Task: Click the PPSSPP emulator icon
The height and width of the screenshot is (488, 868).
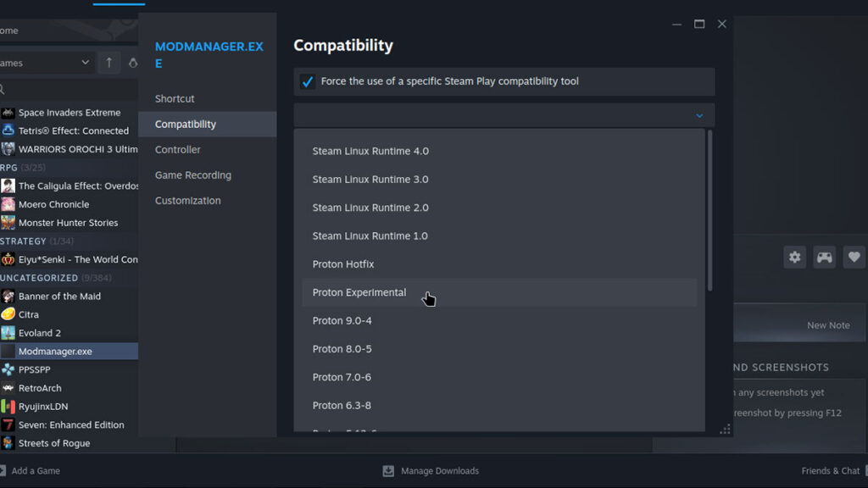Action: (x=8, y=369)
